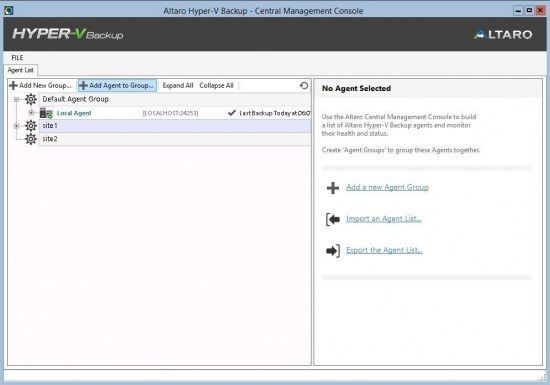Click Add New Group button

(x=41, y=85)
